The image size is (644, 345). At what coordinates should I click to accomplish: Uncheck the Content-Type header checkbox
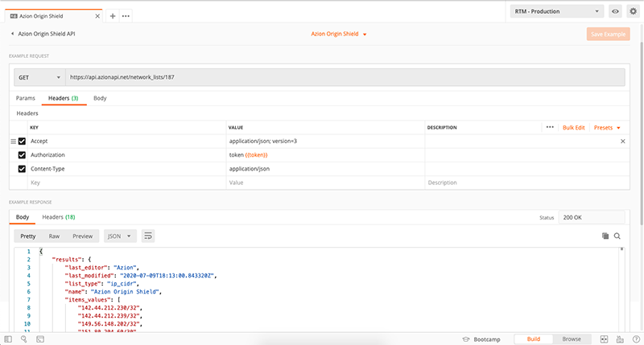coord(22,169)
